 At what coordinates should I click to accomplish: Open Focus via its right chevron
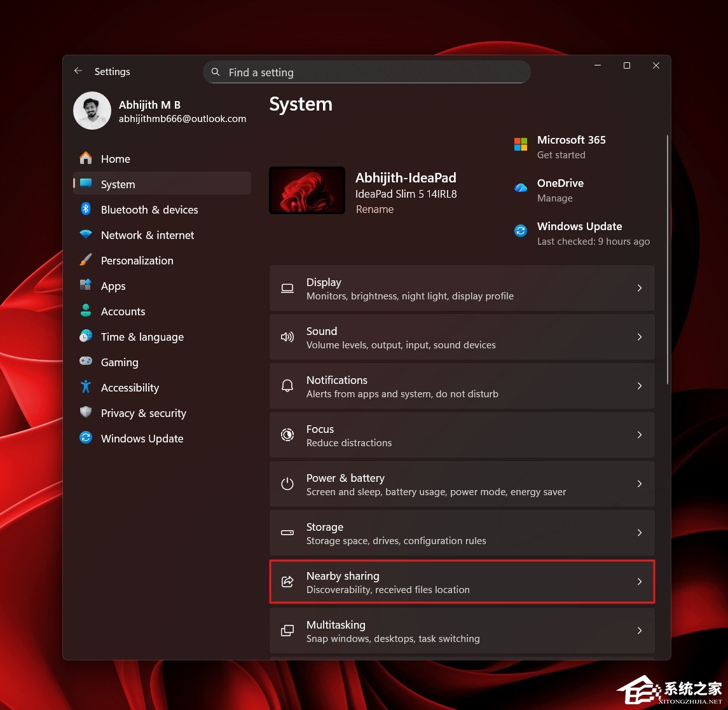640,435
